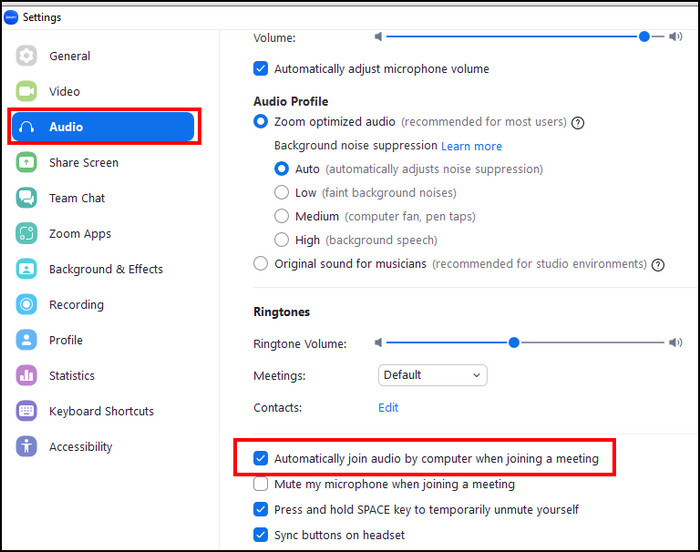The image size is (700, 552).
Task: Click the Ringtone Volume slider handle
Action: [x=514, y=343]
